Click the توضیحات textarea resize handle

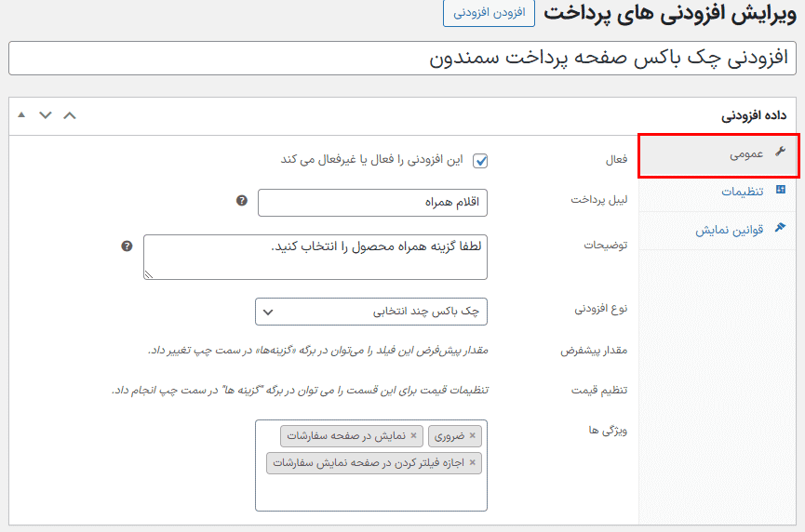149,274
